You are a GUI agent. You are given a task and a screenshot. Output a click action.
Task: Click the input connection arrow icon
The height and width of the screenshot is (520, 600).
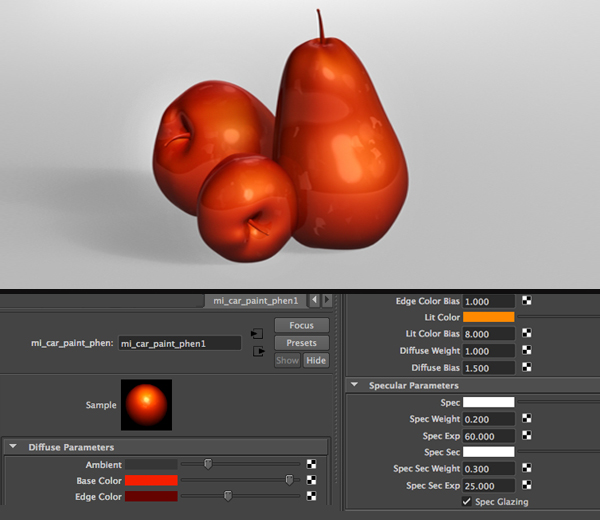pyautogui.click(x=257, y=334)
